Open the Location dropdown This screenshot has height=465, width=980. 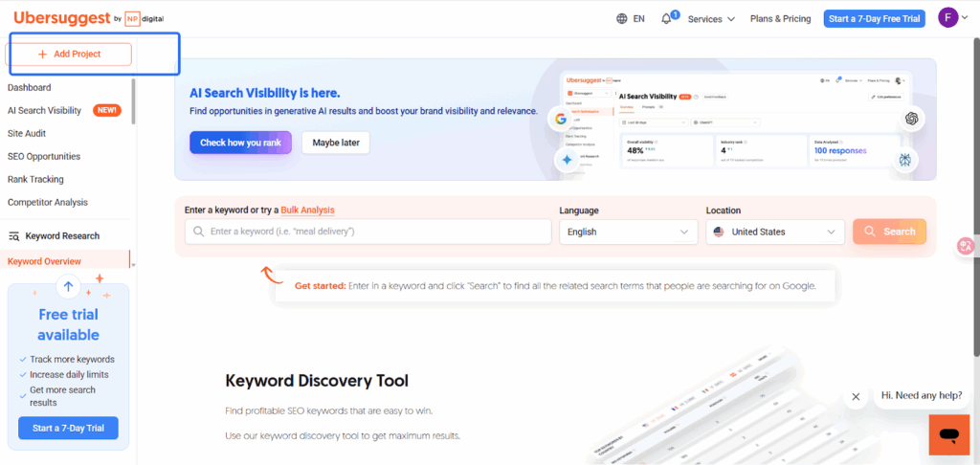(x=775, y=232)
